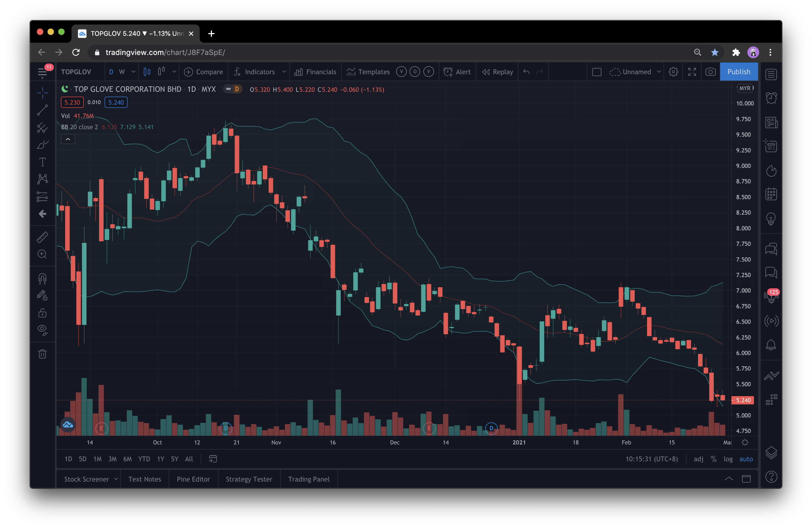Open the calendar panel in right sidebar
The width and height of the screenshot is (812, 528).
771,194
